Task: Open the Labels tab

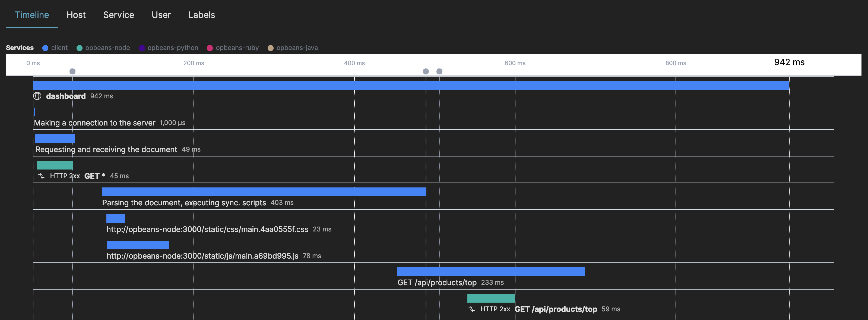Action: pyautogui.click(x=201, y=15)
